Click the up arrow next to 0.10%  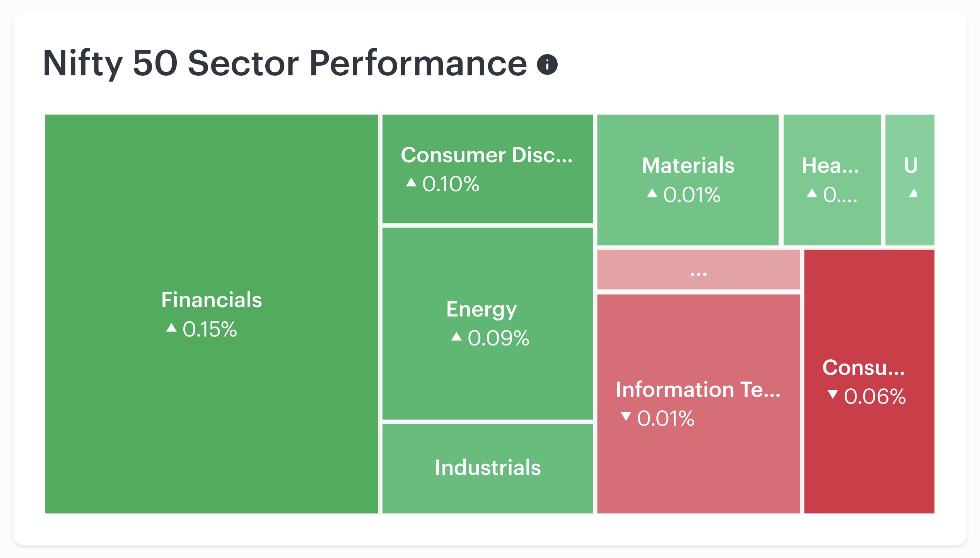pyautogui.click(x=411, y=182)
